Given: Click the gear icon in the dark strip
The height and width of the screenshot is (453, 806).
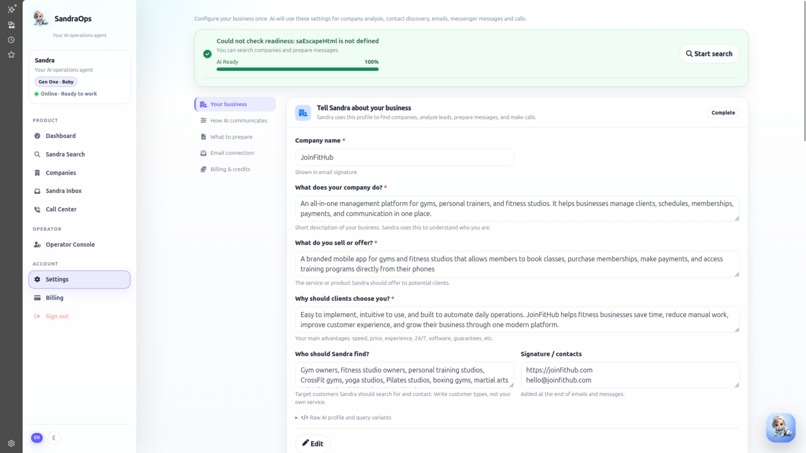Looking at the screenshot, I should coord(11,443).
